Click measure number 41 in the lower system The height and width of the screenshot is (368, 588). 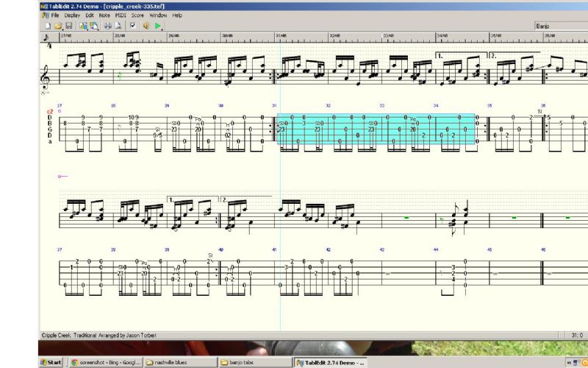pyautogui.click(x=274, y=250)
